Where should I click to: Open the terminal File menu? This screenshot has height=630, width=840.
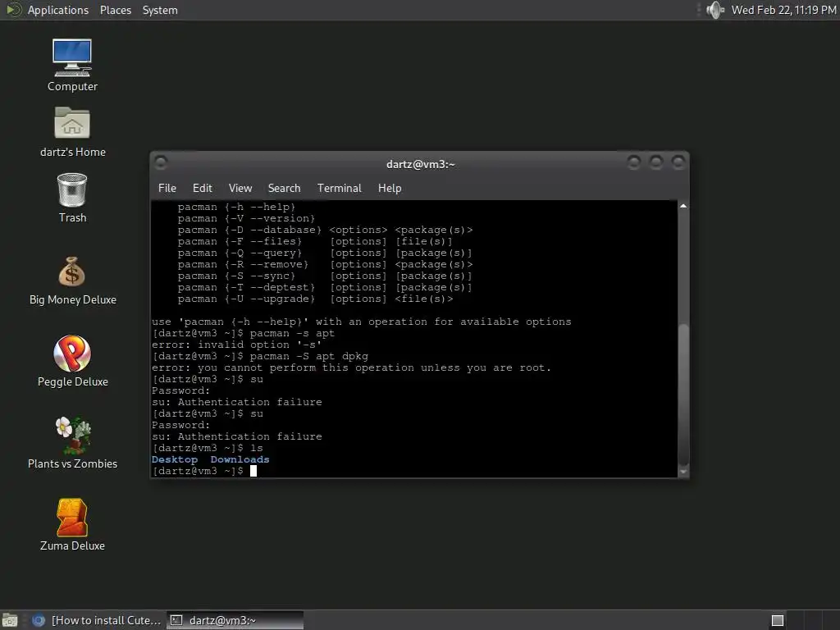tap(167, 188)
